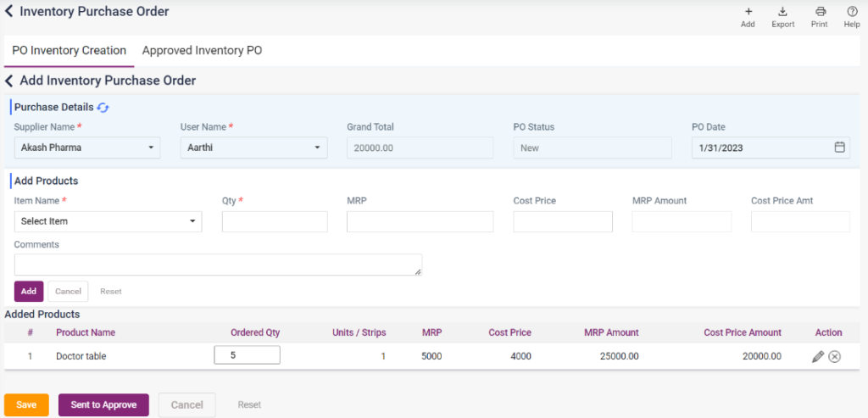868x418 pixels.
Task: Select the PO Inventory Creation tab
Action: tap(69, 51)
